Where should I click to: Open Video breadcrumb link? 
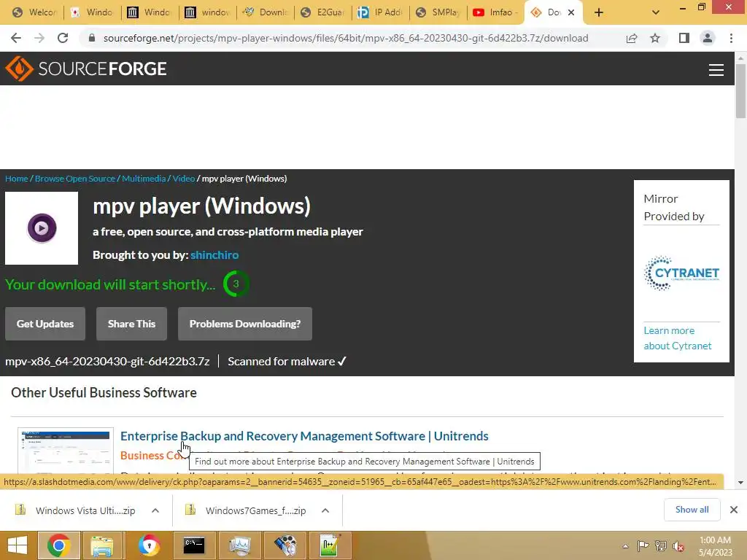183,179
